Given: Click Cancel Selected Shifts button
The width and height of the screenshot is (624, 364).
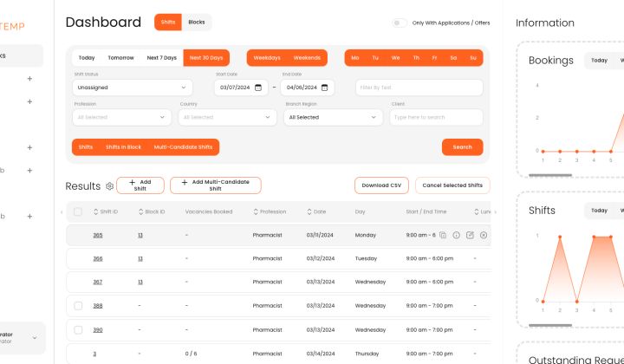Looking at the screenshot, I should 452,185.
